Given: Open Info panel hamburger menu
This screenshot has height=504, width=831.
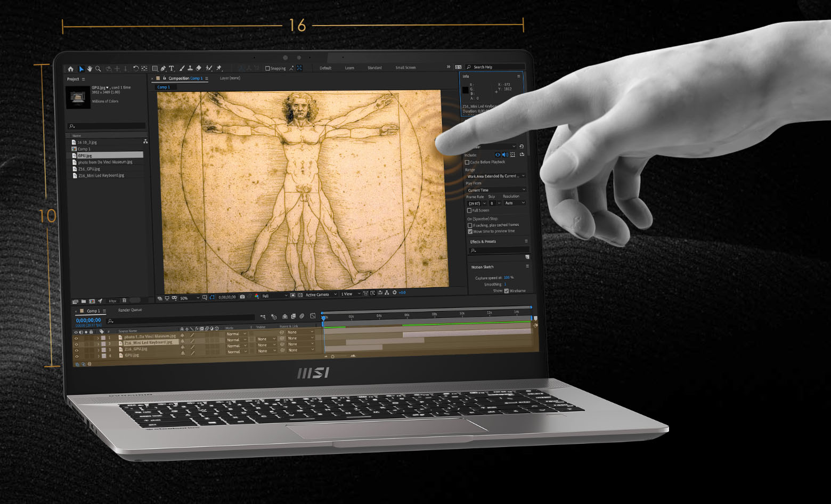Looking at the screenshot, I should (518, 76).
